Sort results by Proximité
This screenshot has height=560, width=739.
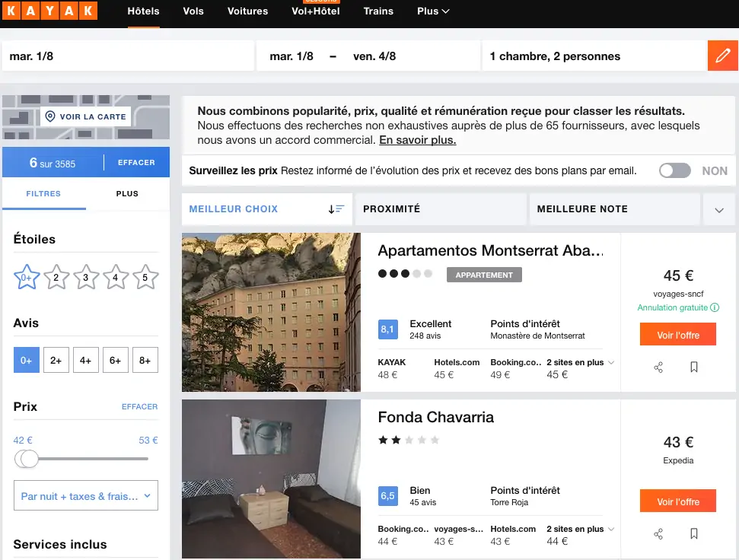(x=441, y=209)
